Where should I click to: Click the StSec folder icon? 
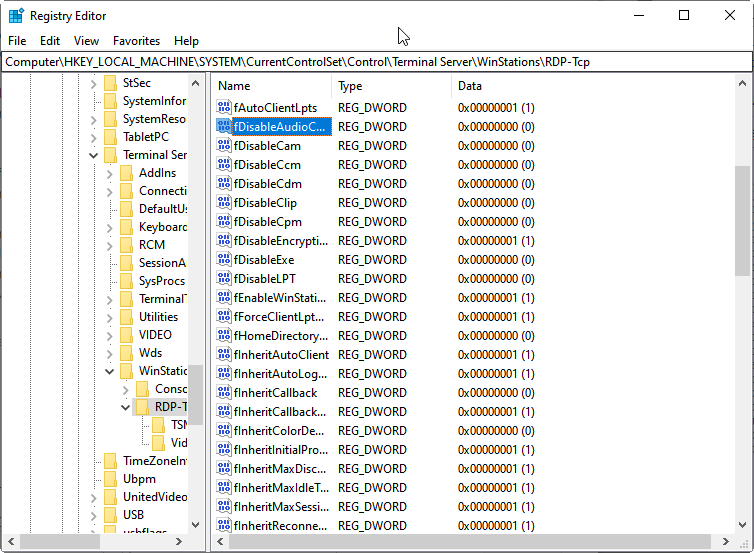111,83
